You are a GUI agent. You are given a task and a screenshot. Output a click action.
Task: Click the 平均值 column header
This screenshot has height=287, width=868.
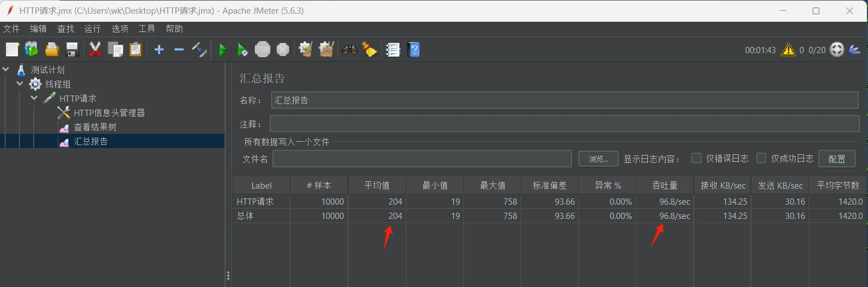coord(377,185)
